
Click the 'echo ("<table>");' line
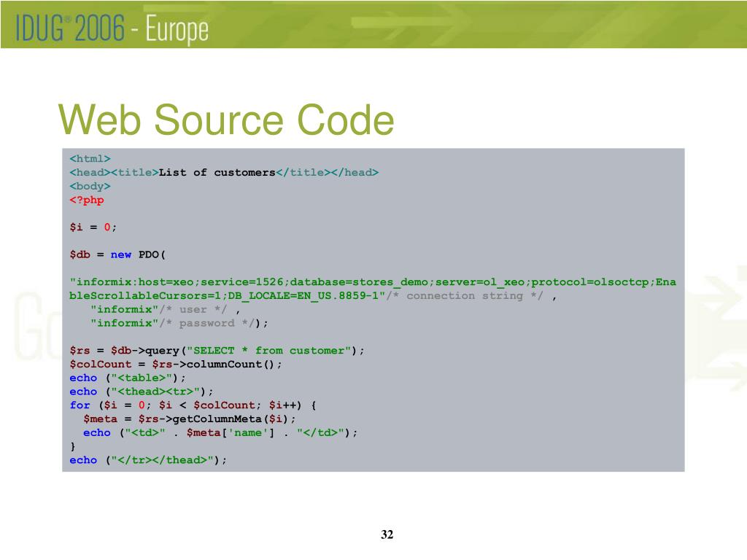127,378
